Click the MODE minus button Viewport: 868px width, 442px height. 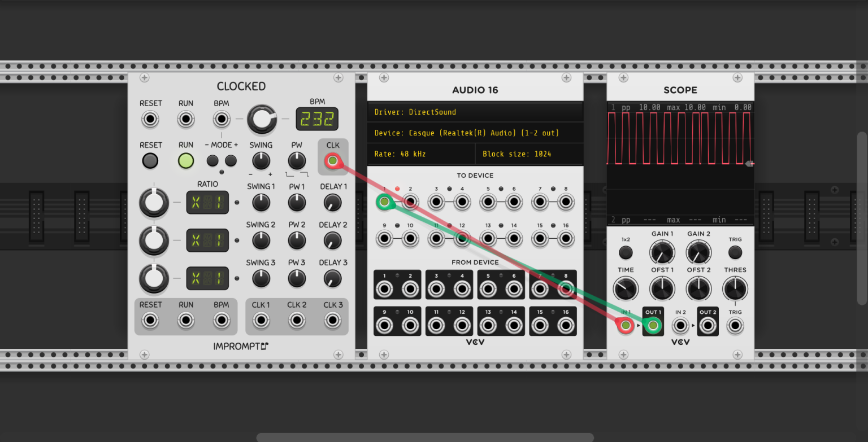212,160
